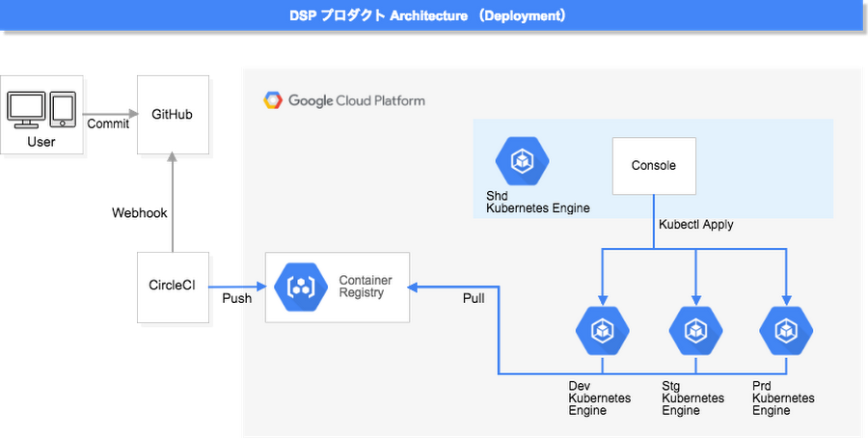
Task: Click the Kubectl Apply label
Action: (695, 225)
